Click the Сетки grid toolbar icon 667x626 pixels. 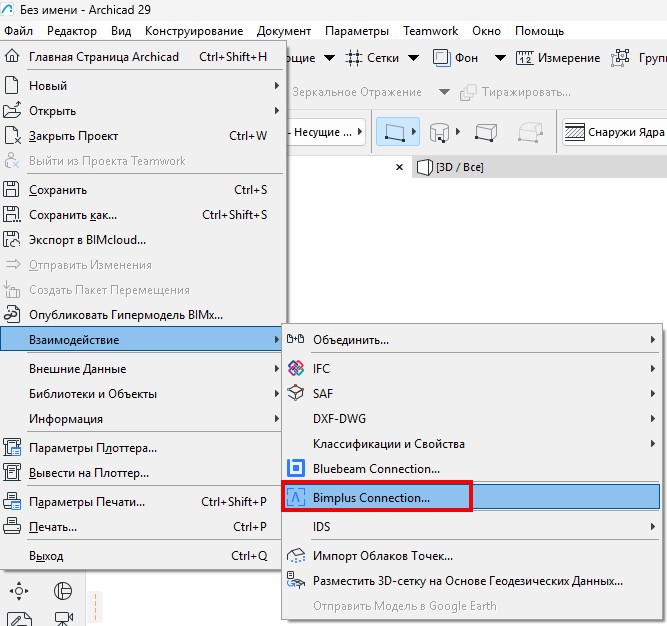[353, 58]
